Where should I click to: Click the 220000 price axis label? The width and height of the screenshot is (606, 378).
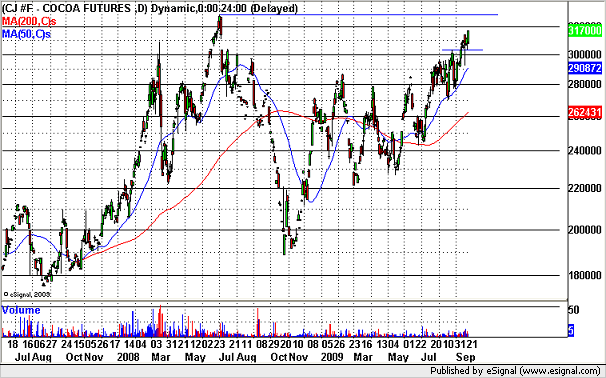coord(585,188)
